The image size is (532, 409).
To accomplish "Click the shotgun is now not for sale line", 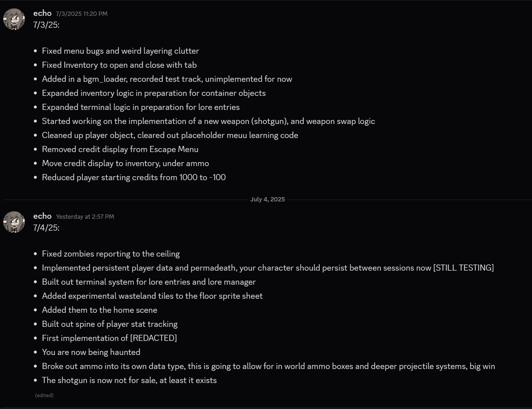I will pos(129,380).
